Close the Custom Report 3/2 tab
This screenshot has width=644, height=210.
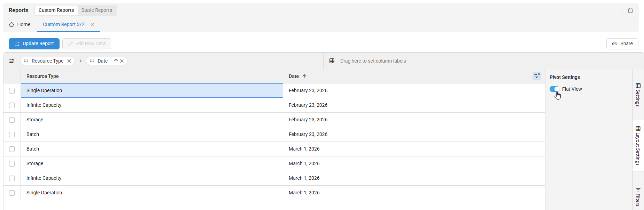[92, 25]
